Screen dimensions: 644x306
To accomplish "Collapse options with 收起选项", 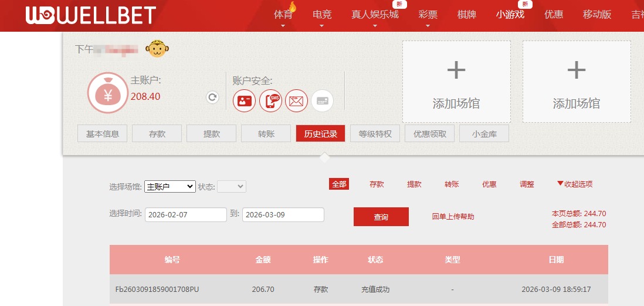I will (x=575, y=184).
